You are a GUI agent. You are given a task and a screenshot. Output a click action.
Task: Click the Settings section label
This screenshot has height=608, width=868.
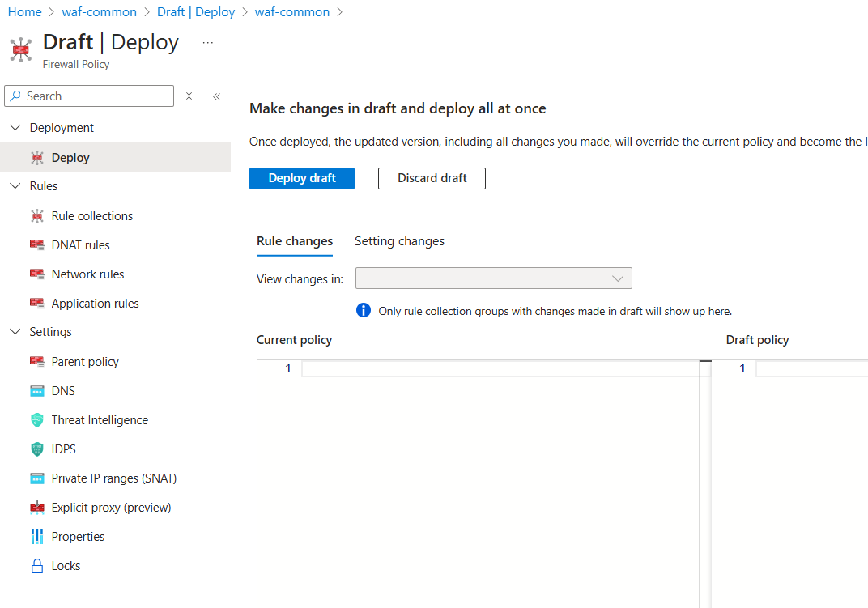50,332
